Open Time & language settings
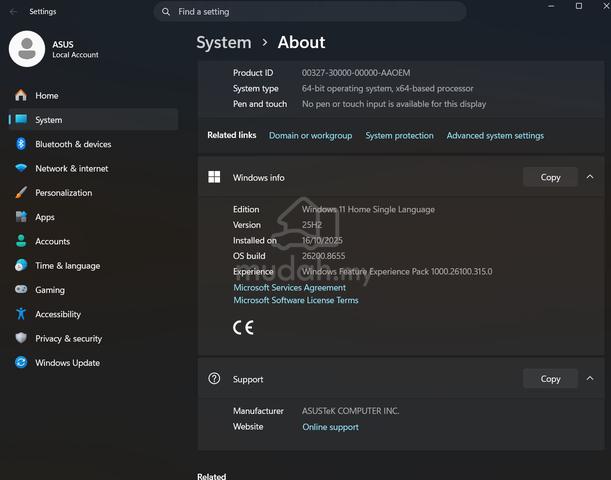Screen dimensions: 611x480 [x=94, y=265]
